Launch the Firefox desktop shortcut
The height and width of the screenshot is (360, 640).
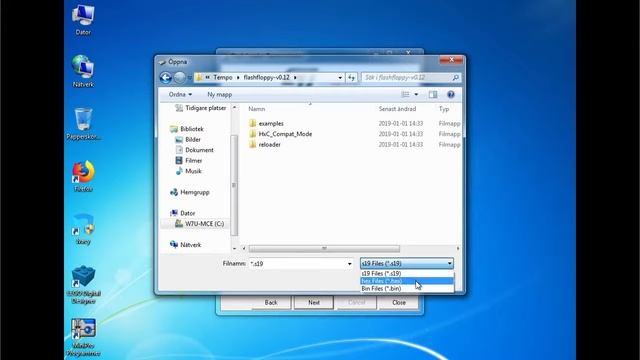[83, 176]
